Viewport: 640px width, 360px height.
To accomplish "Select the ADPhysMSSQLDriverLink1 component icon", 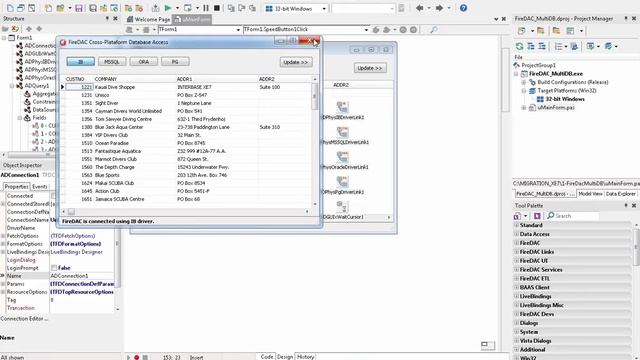I will 342,132.
